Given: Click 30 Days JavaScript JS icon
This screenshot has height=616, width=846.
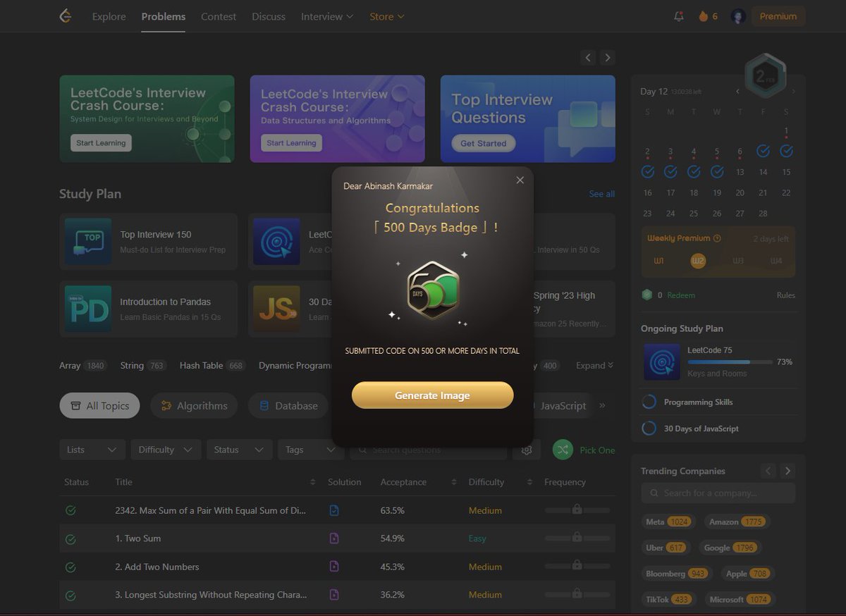Looking at the screenshot, I should [x=276, y=309].
